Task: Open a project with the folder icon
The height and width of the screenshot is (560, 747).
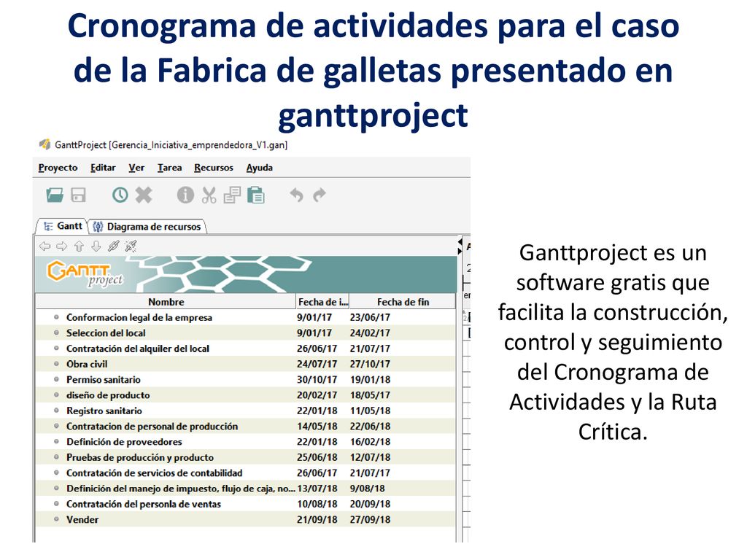Action: point(55,195)
